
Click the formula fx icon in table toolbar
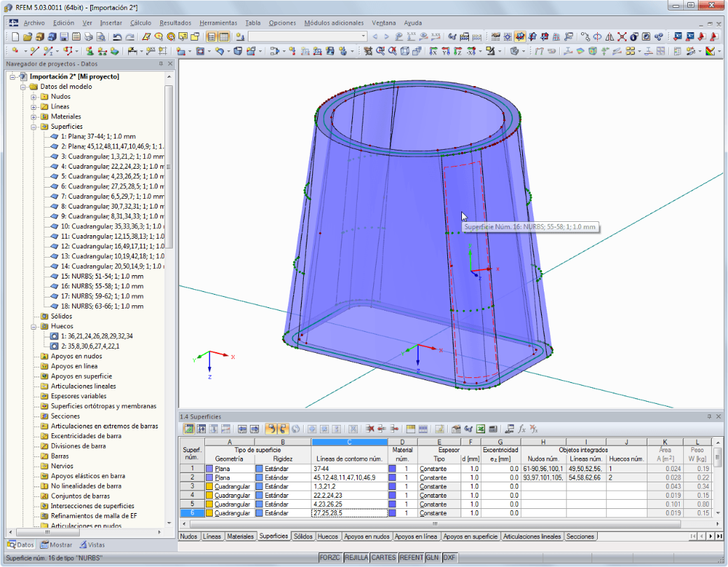tap(522, 429)
